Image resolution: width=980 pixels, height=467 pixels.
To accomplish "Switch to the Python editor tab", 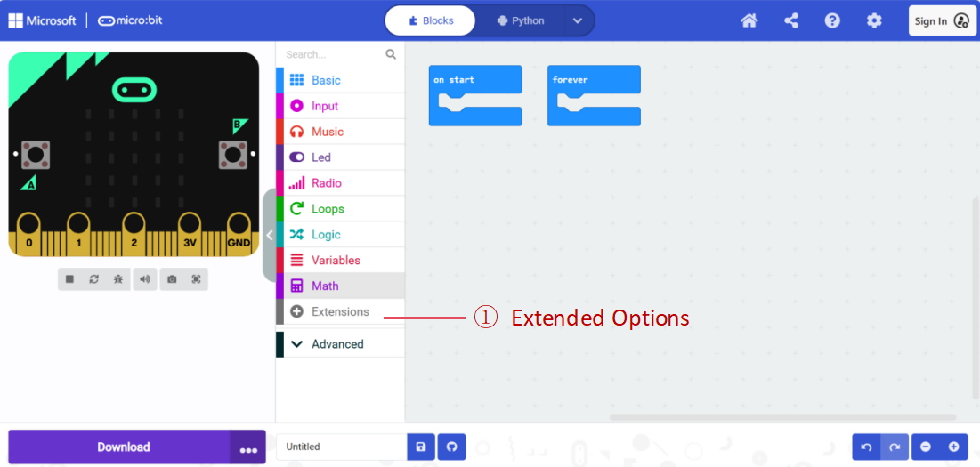I will pos(521,20).
